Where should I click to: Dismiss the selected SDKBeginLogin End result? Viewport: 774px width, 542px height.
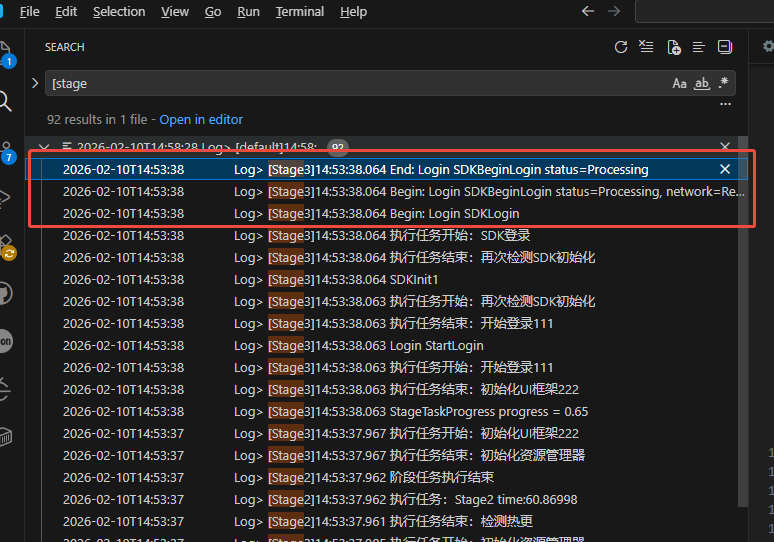tap(725, 169)
